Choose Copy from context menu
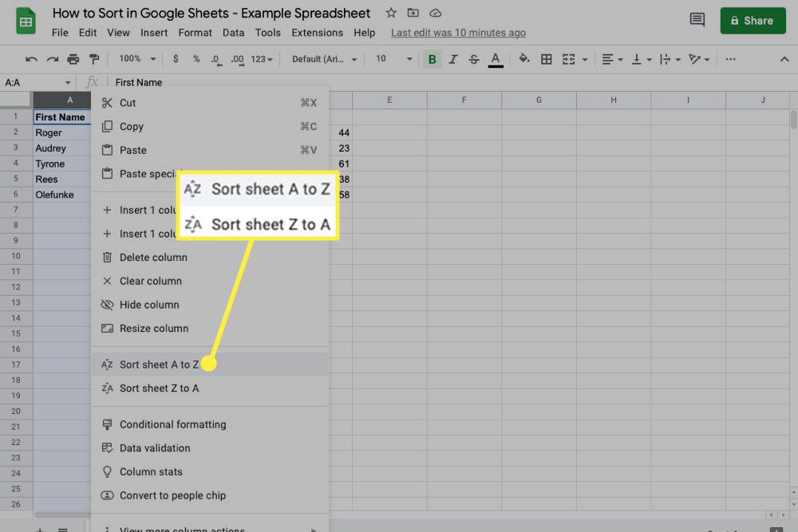 point(210,127)
